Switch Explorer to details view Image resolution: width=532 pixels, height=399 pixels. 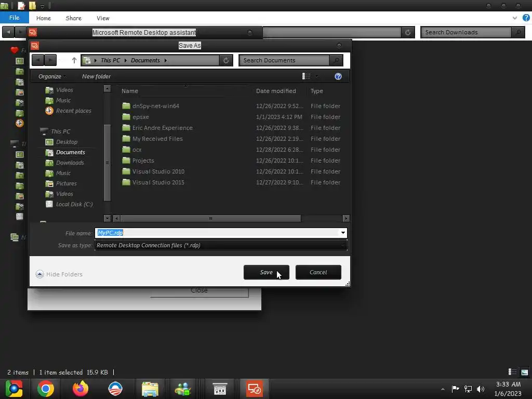click(x=512, y=372)
